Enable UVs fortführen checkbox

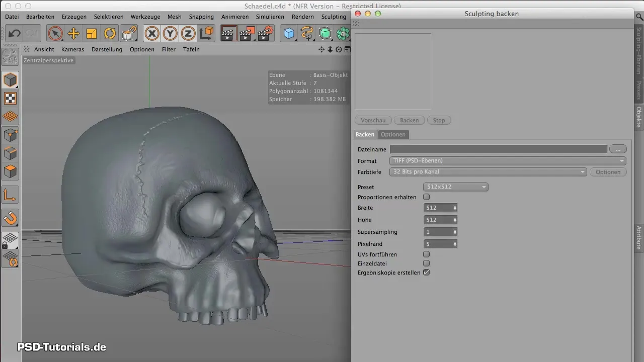pos(427,254)
